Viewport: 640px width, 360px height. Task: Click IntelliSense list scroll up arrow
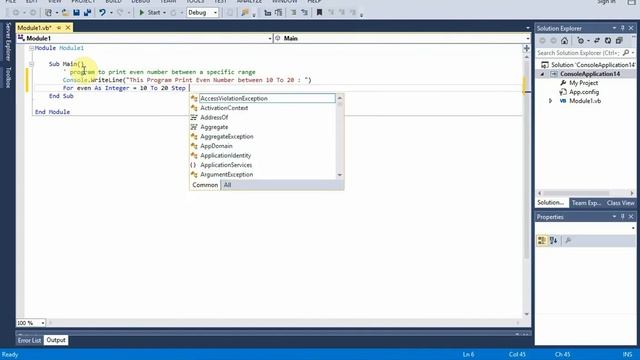(x=340, y=98)
